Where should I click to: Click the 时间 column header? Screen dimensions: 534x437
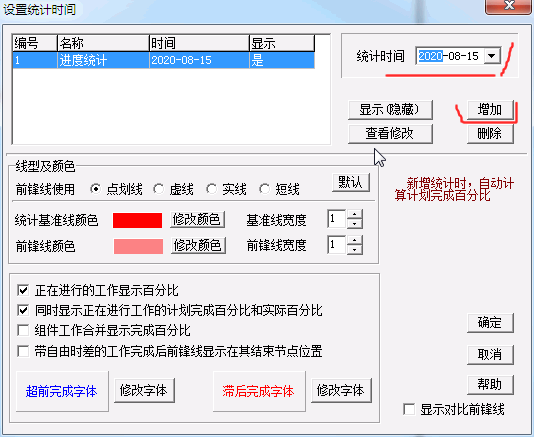tap(199, 43)
